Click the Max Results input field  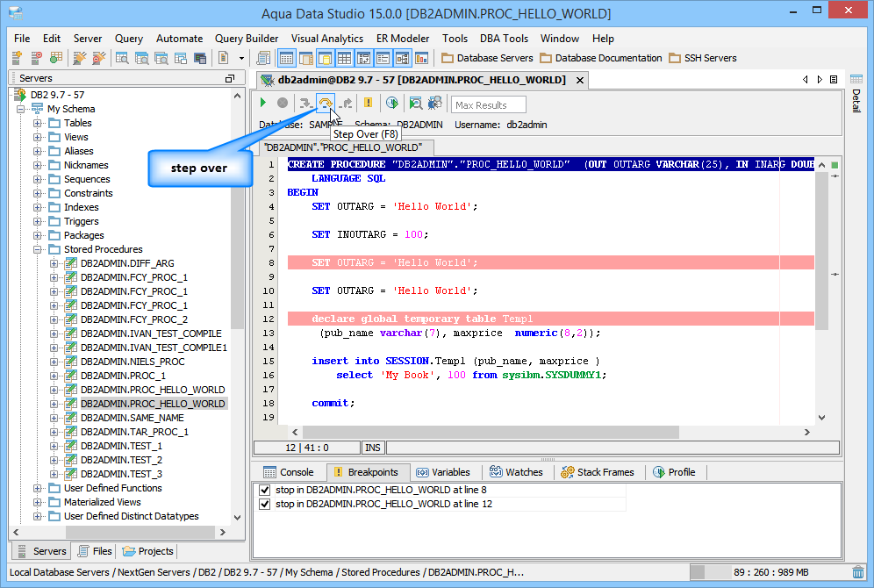click(488, 105)
